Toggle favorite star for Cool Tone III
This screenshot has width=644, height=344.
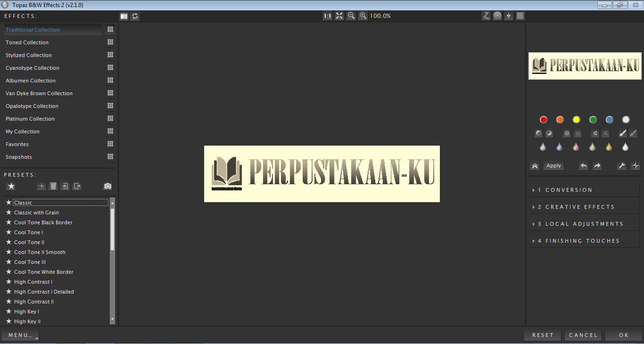click(x=8, y=262)
